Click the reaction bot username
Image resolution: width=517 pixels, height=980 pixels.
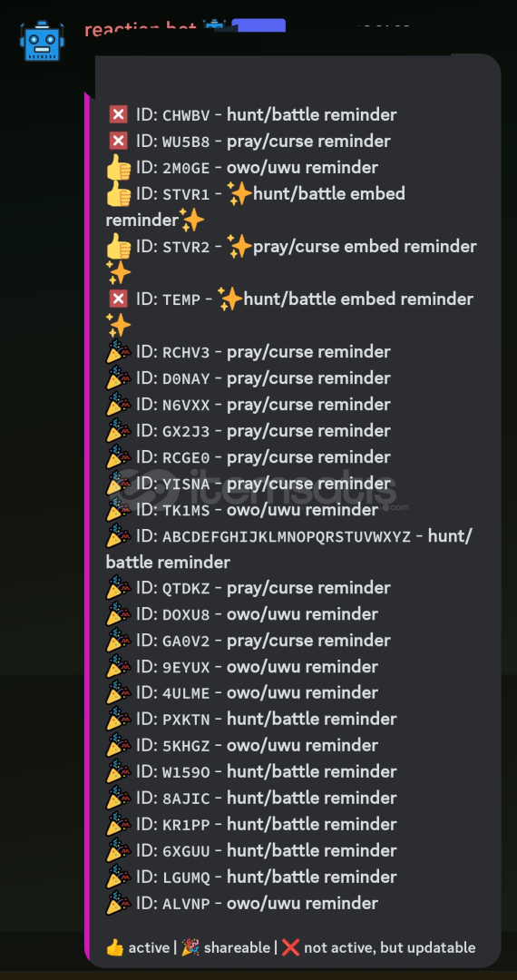[142, 29]
